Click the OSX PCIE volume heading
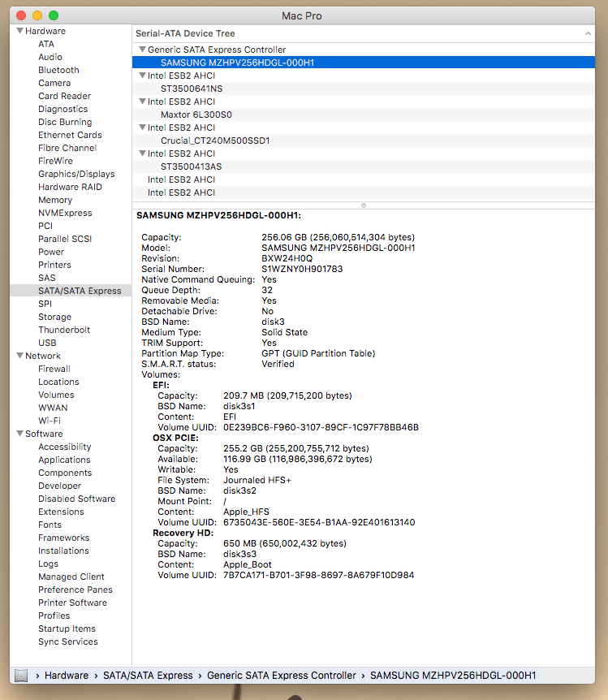The height and width of the screenshot is (700, 608). pyautogui.click(x=175, y=438)
